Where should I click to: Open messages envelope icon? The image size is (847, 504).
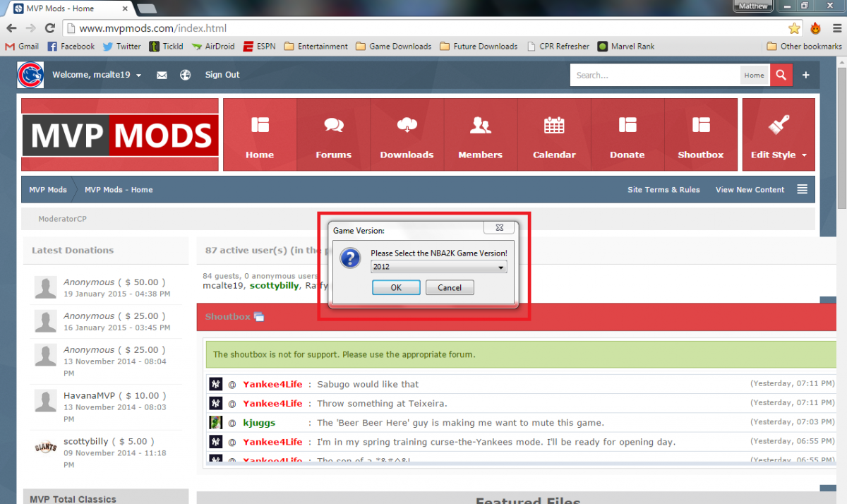point(162,75)
